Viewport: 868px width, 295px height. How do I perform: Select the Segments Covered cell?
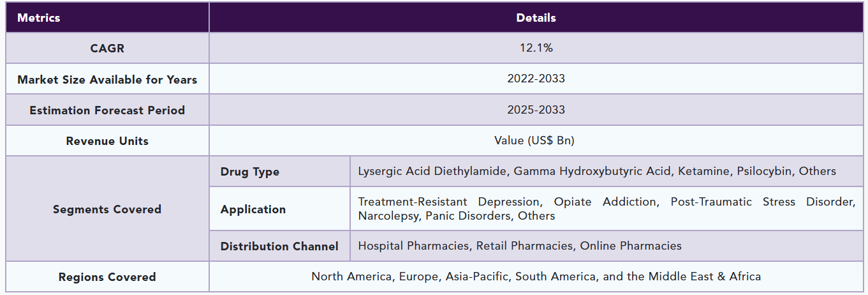[107, 209]
